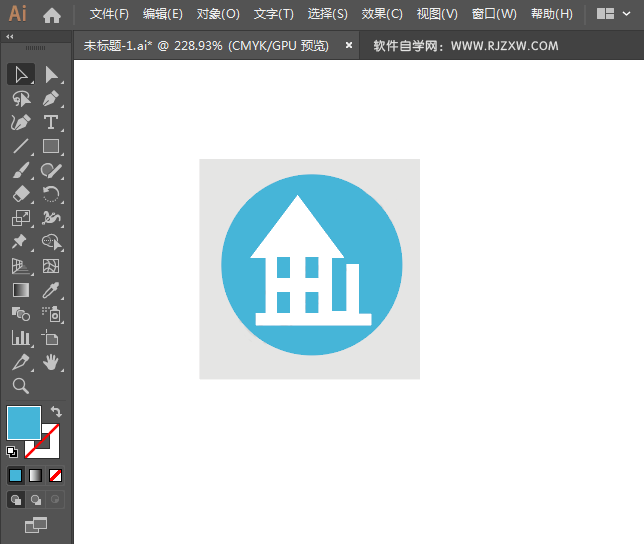
Task: Go to Illustrator home screen
Action: pos(52,15)
